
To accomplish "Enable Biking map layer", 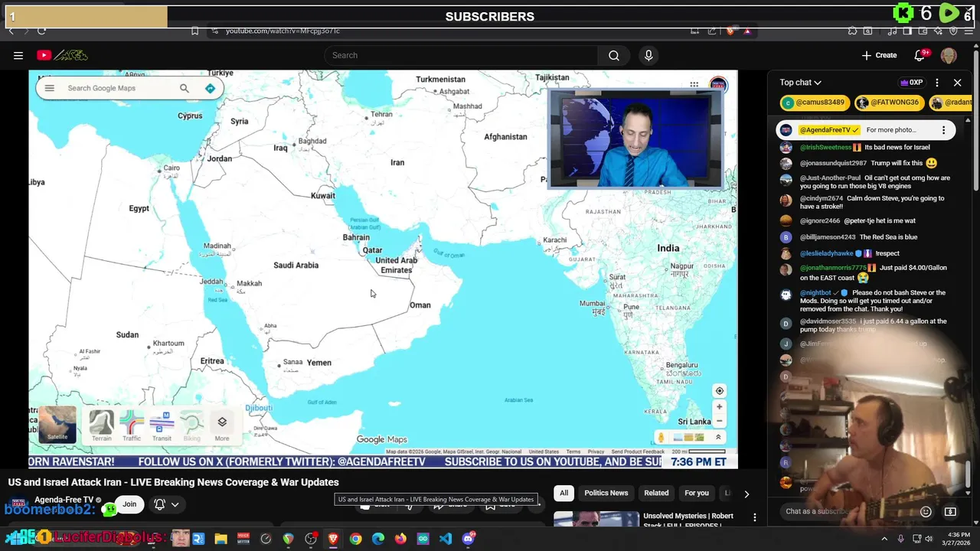I will point(191,426).
